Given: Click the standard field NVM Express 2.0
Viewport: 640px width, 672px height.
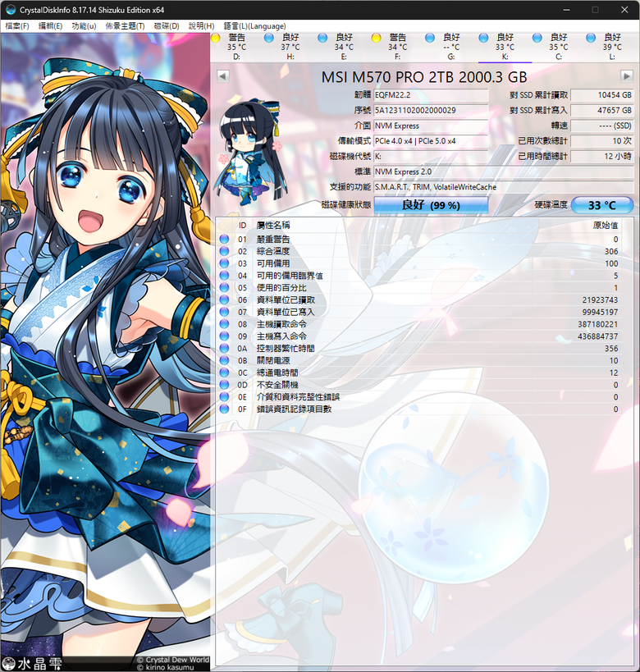Looking at the screenshot, I should pos(503,171).
